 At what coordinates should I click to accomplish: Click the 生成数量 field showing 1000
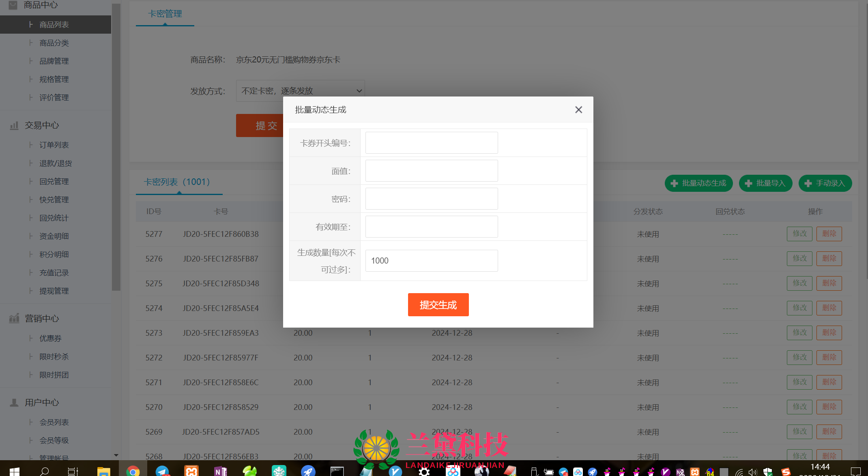tap(431, 261)
